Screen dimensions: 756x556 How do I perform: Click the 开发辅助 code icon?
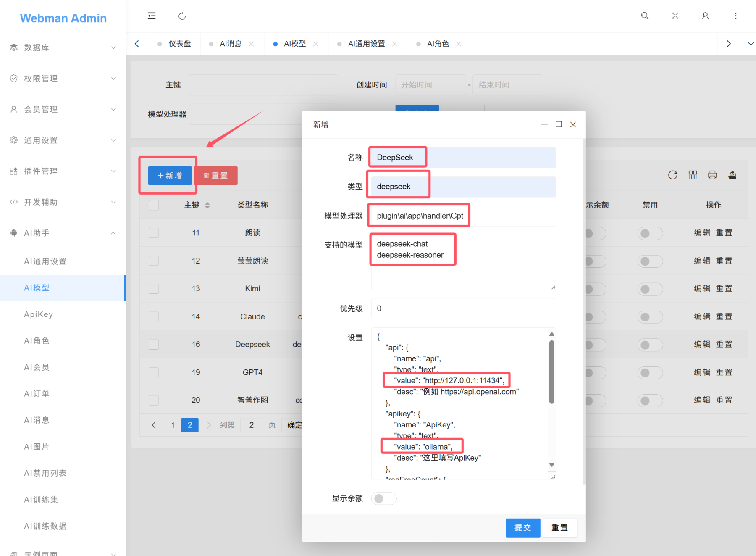14,202
